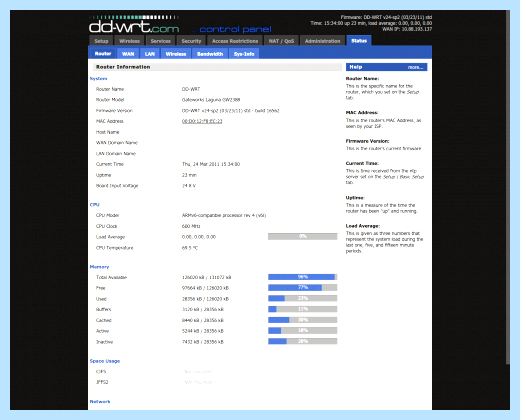Open the Setup tab
The image size is (520, 420).
[x=101, y=41]
